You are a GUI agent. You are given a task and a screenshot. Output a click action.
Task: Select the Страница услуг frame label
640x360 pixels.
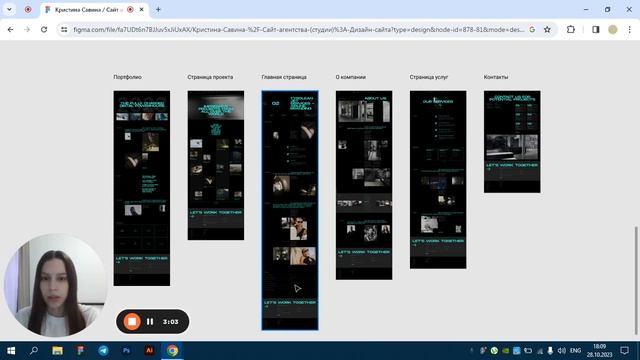pos(429,77)
